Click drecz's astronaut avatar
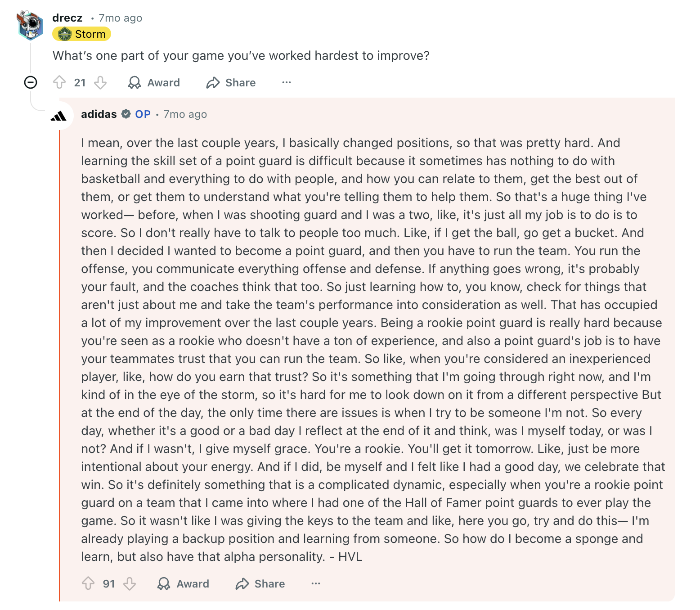700x610 pixels. click(x=30, y=25)
